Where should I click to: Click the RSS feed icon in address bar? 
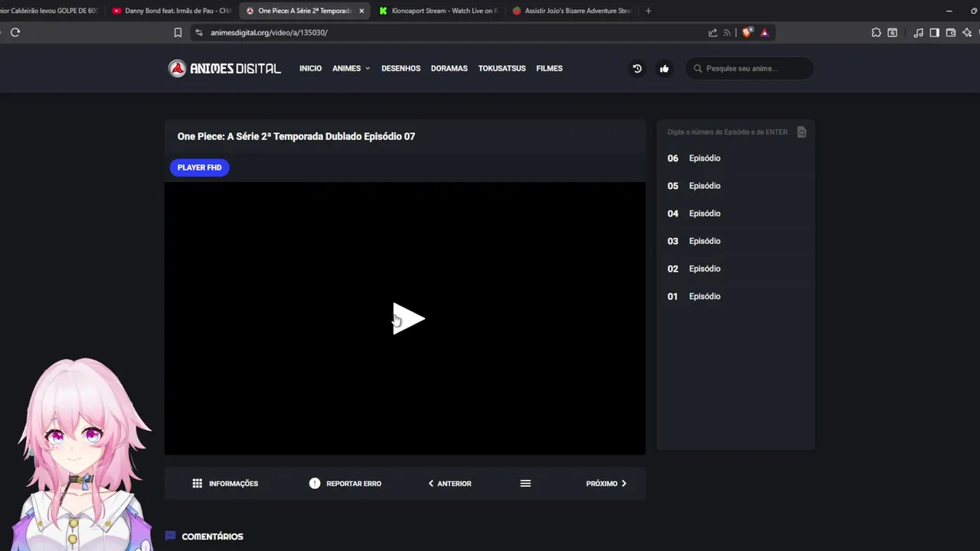(x=727, y=32)
